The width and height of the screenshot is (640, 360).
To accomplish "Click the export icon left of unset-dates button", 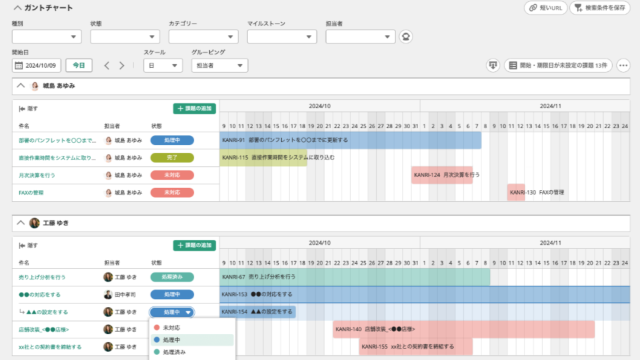I will pyautogui.click(x=493, y=65).
